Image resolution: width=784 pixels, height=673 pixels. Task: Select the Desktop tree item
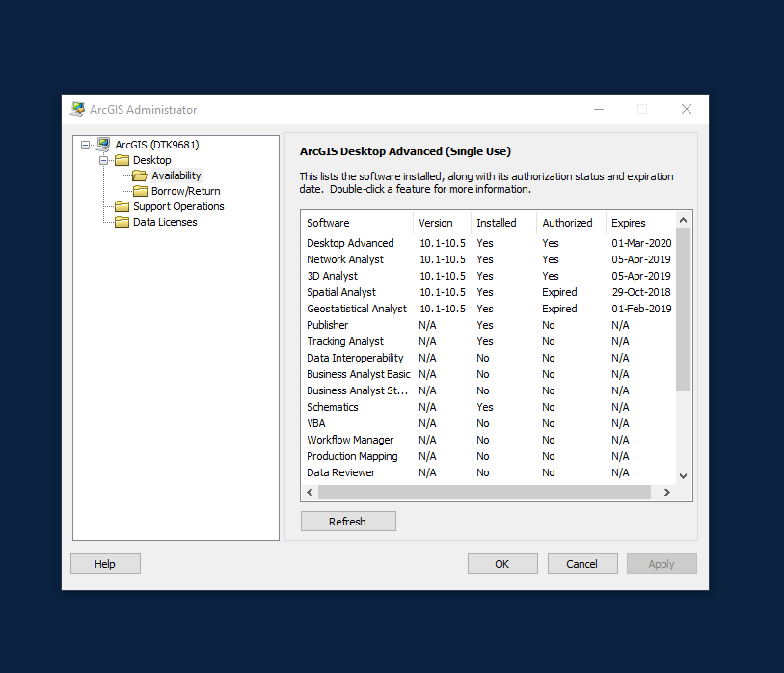(x=152, y=160)
